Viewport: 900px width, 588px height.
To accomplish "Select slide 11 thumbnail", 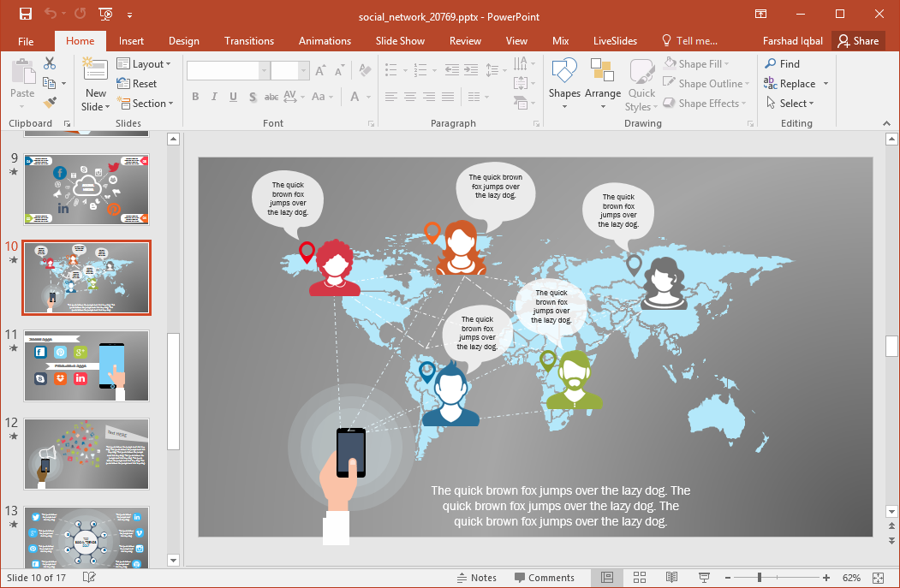I will pos(86,365).
